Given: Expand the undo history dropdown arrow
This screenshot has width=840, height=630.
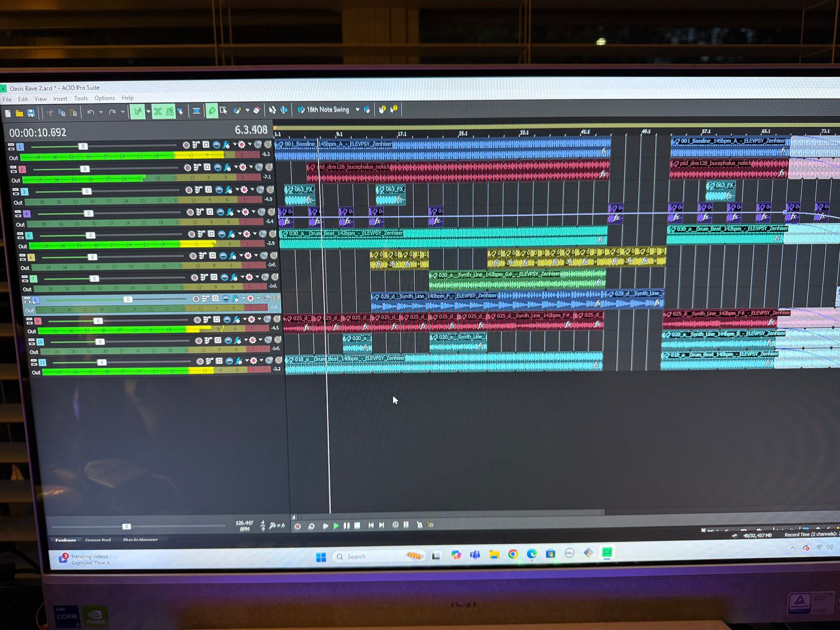Looking at the screenshot, I should (101, 112).
